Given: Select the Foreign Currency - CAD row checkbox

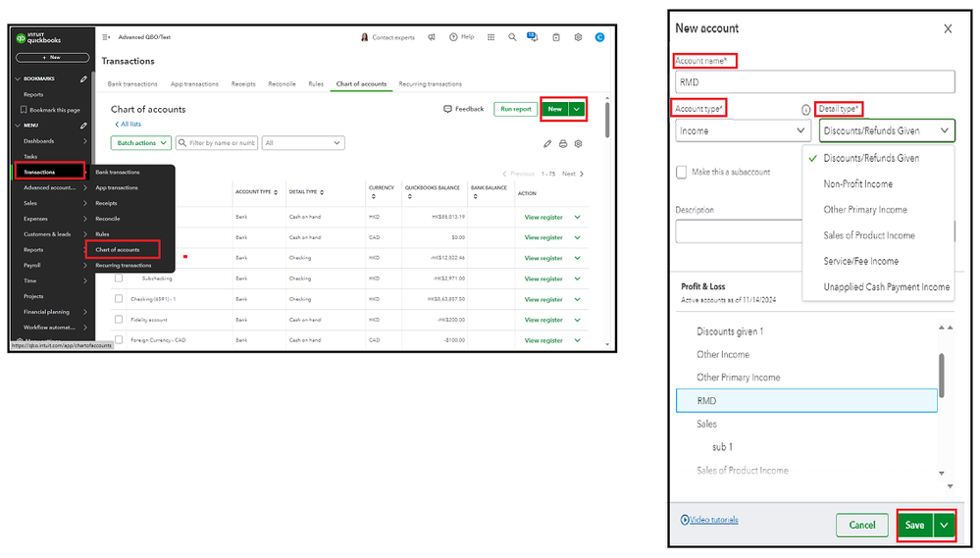Looking at the screenshot, I should (x=119, y=340).
